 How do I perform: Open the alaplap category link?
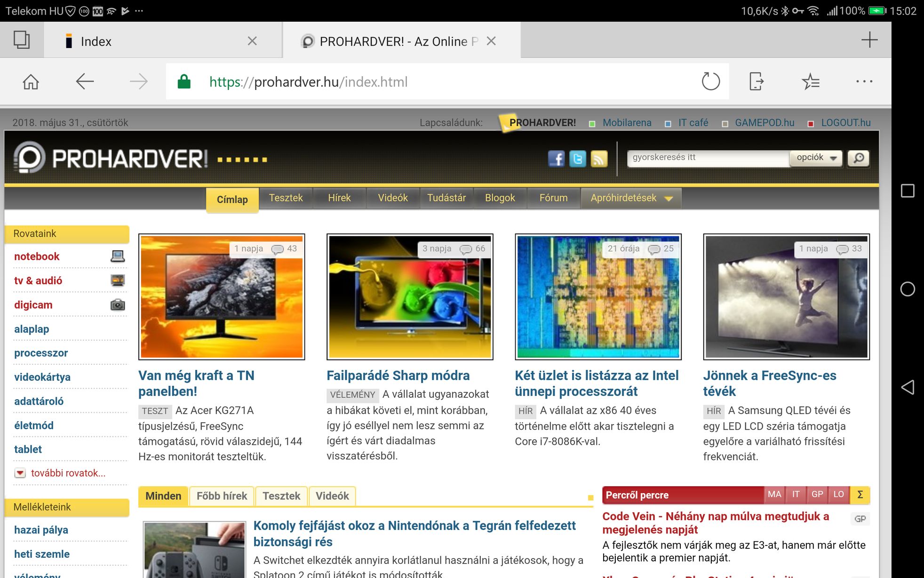(x=32, y=329)
